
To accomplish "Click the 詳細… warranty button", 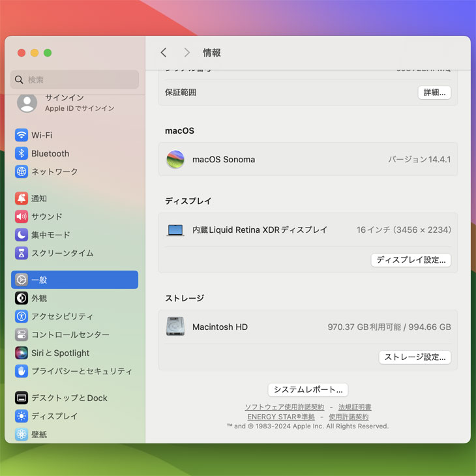I will click(x=434, y=93).
